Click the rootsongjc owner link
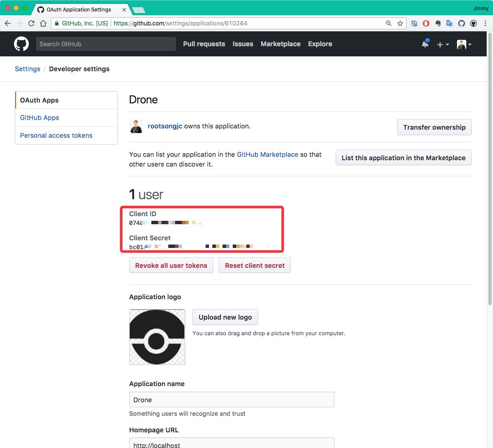This screenshot has width=493, height=448. click(x=164, y=126)
